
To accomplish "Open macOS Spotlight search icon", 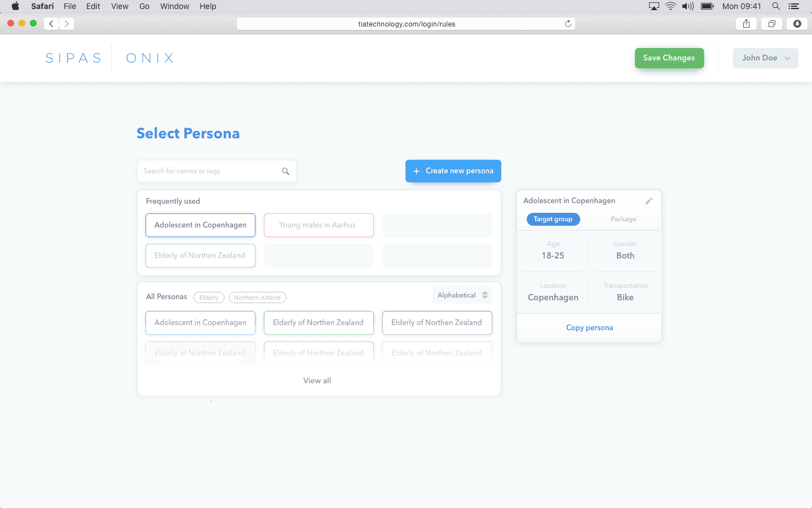I will pos(776,6).
